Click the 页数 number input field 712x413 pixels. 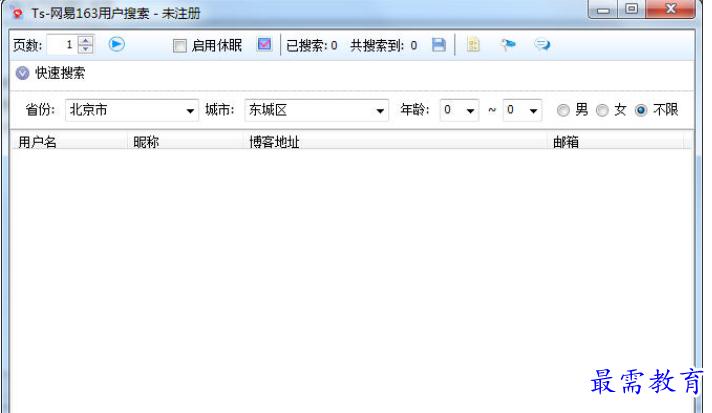tap(62, 44)
